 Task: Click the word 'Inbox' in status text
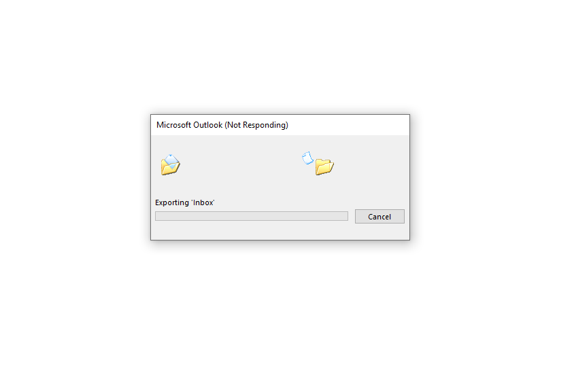tap(203, 202)
